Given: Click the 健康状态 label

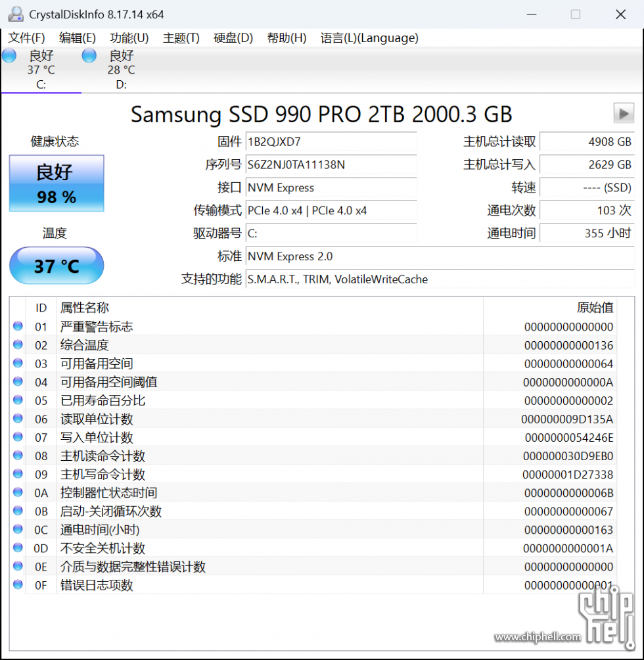Looking at the screenshot, I should 55,141.
